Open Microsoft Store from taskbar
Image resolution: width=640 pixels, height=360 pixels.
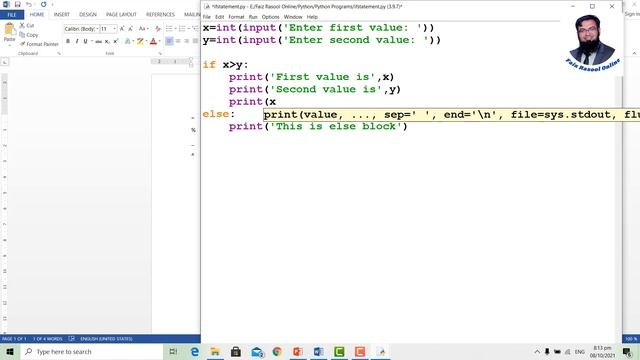coord(236,351)
